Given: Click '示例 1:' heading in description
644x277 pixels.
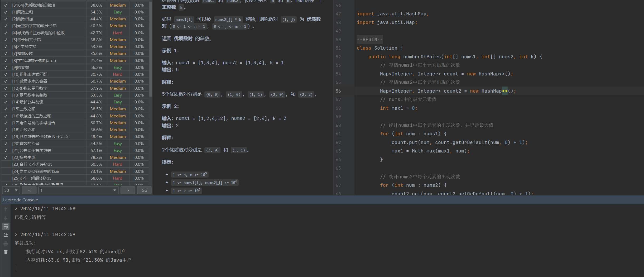Looking at the screenshot, I should (170, 51).
